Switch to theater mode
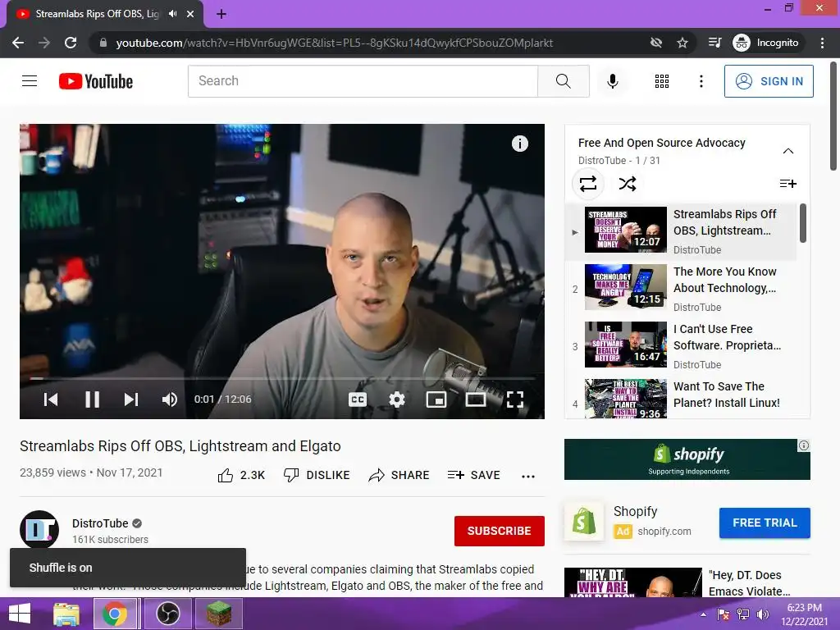 point(475,399)
